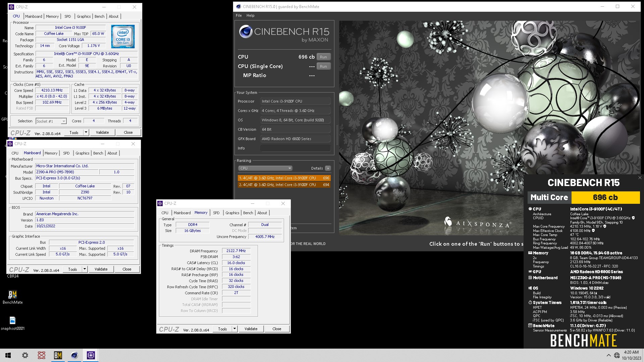
Task: Open the snaphsot0001 desktop file
Action: [x=13, y=323]
